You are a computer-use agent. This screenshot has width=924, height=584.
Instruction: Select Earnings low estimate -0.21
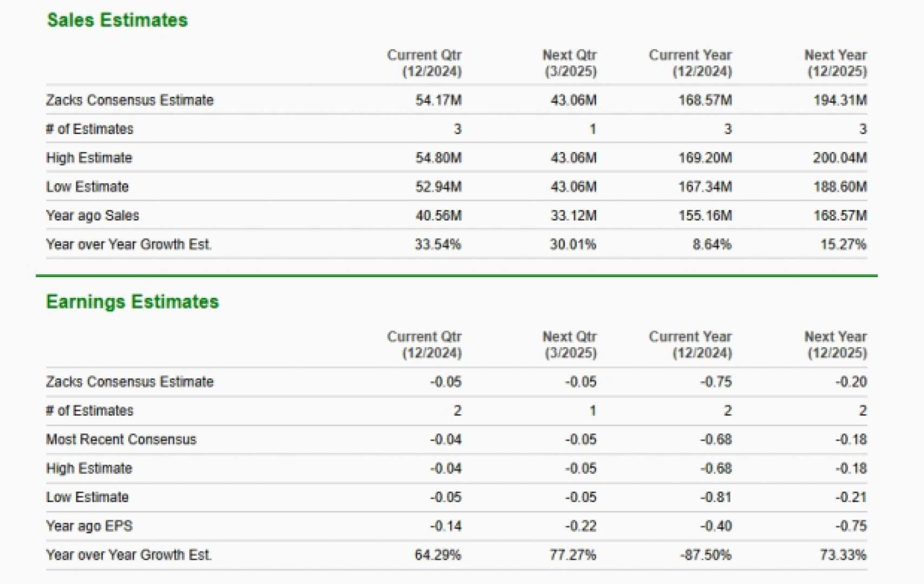point(851,497)
